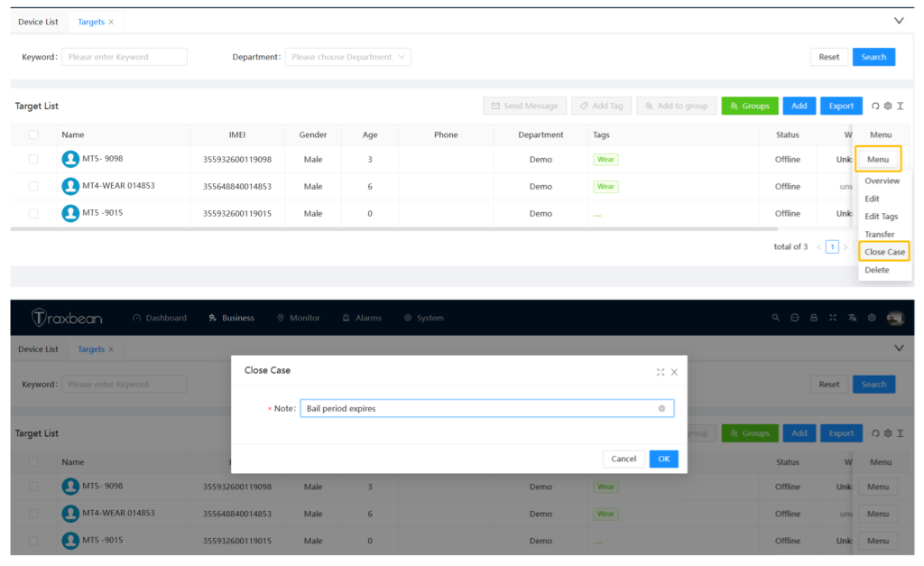Click MT5 -9015 avatar on the undimmed page
The height and width of the screenshot is (566, 924).
pos(70,213)
